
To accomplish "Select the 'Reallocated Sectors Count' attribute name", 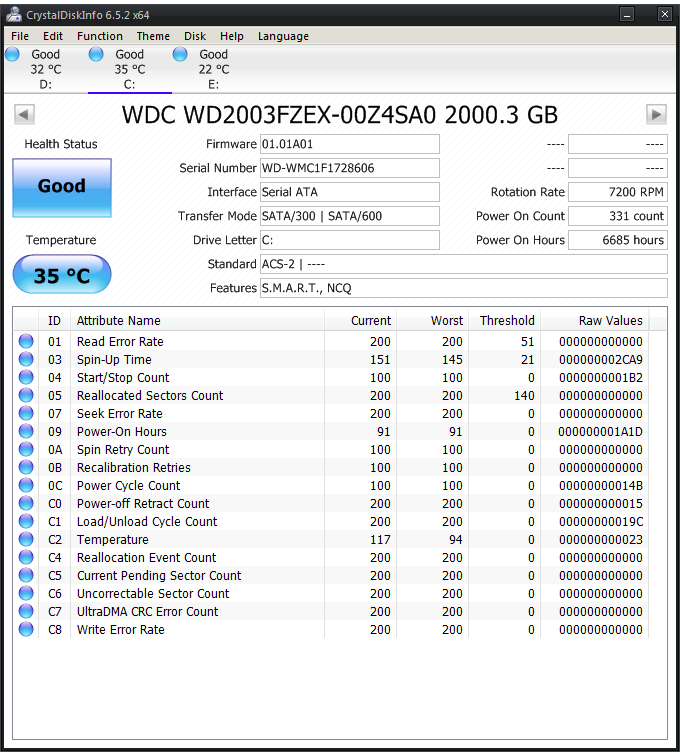I will pyautogui.click(x=150, y=395).
